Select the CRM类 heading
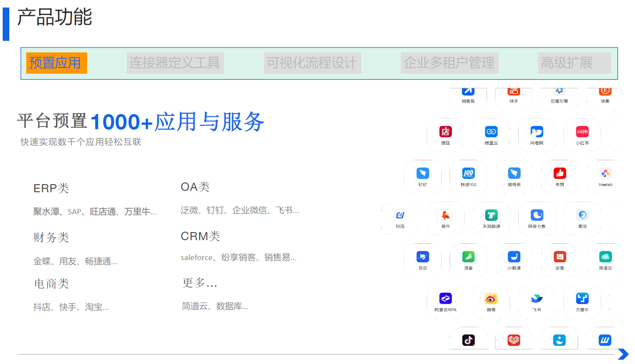The width and height of the screenshot is (635, 364). (200, 236)
